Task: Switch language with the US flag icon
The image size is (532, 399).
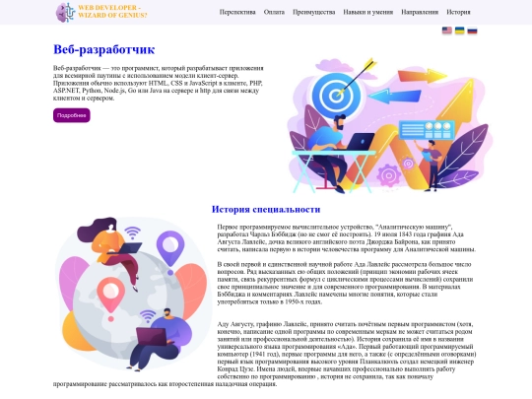Action: 447,31
